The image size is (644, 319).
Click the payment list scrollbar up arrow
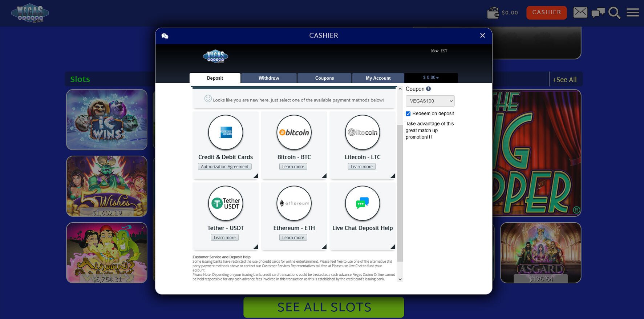click(400, 89)
